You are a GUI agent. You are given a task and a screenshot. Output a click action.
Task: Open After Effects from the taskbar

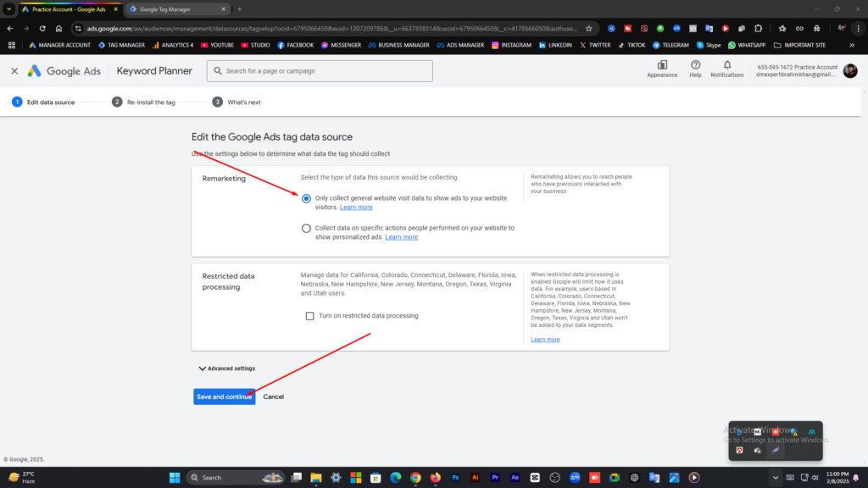point(515,478)
